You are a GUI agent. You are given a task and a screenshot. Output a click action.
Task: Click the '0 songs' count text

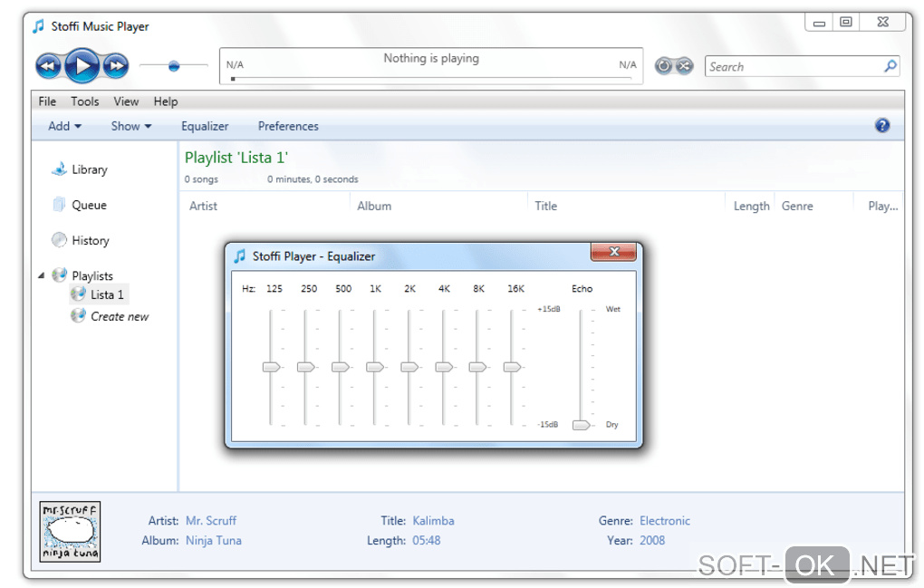201,179
